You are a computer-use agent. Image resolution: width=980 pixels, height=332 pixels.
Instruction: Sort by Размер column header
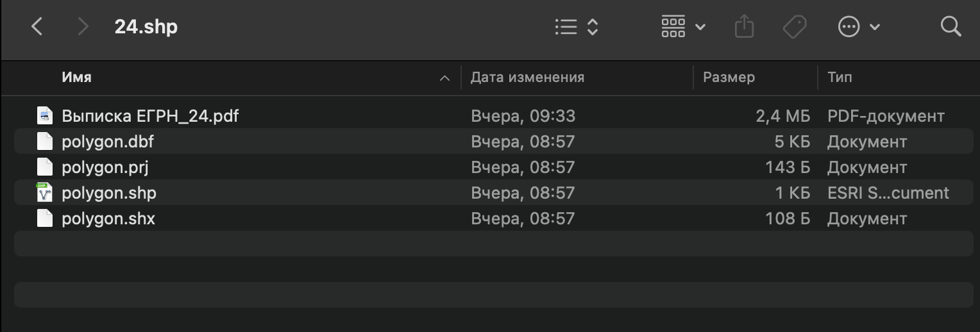click(x=729, y=78)
